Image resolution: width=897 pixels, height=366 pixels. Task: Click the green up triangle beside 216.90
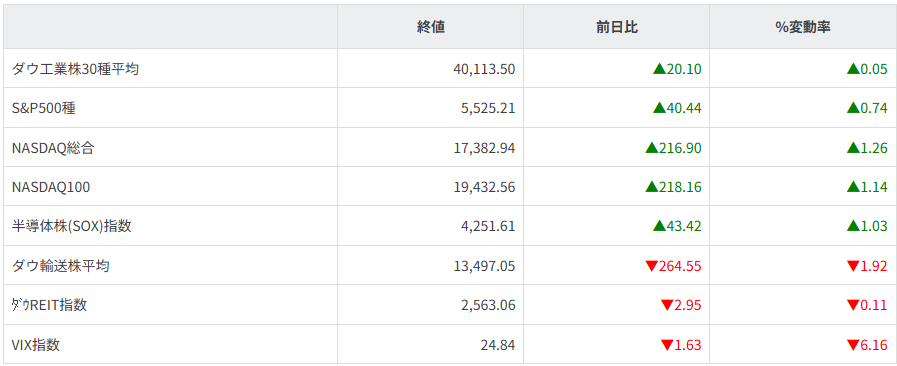(651, 148)
